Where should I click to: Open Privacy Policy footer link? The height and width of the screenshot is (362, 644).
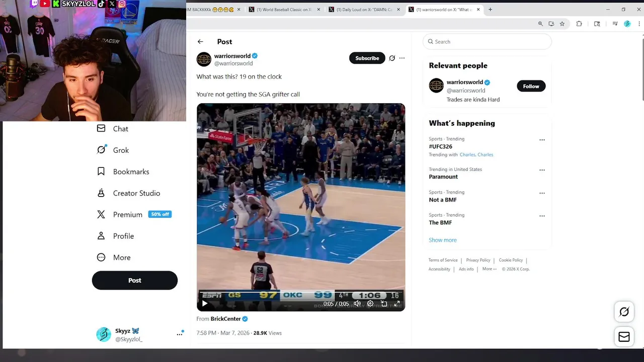pyautogui.click(x=478, y=260)
